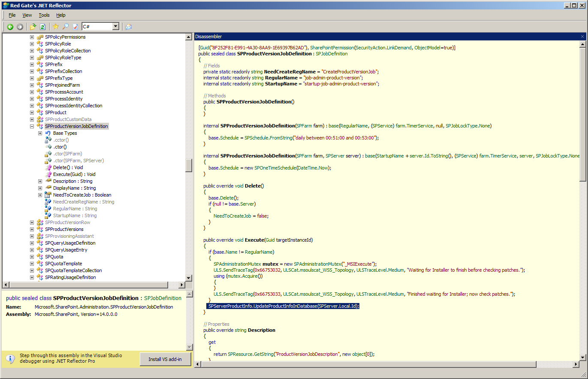Viewport: 588px width, 379px height.
Task: Close the Disassembler pane
Action: (x=582, y=36)
